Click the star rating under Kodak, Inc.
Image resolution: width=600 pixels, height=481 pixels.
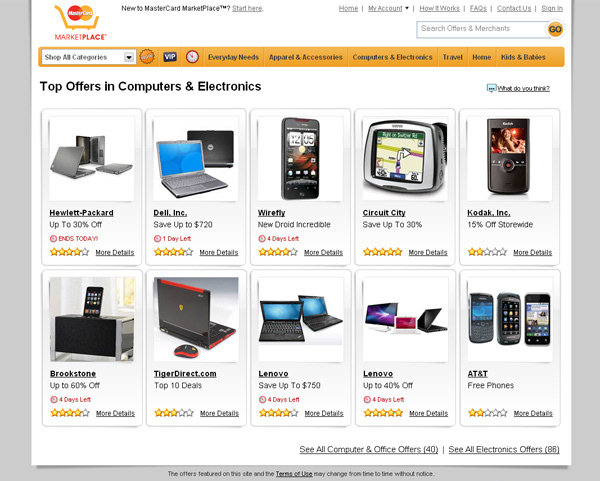pyautogui.click(x=487, y=252)
